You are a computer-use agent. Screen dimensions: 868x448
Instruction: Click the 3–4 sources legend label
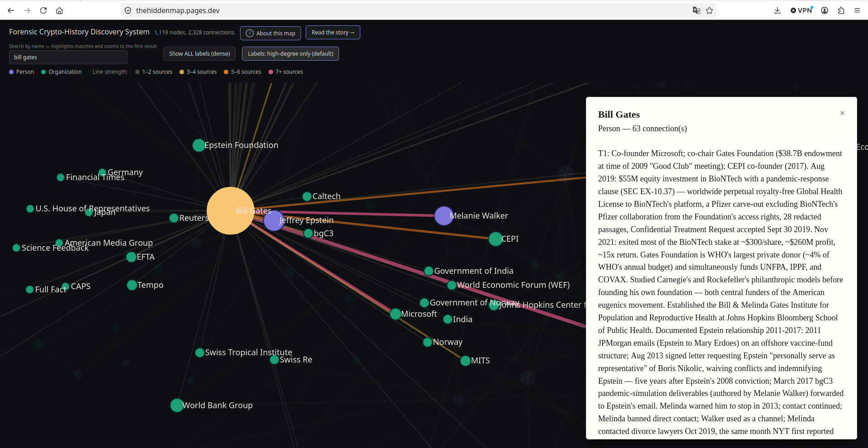pos(202,72)
